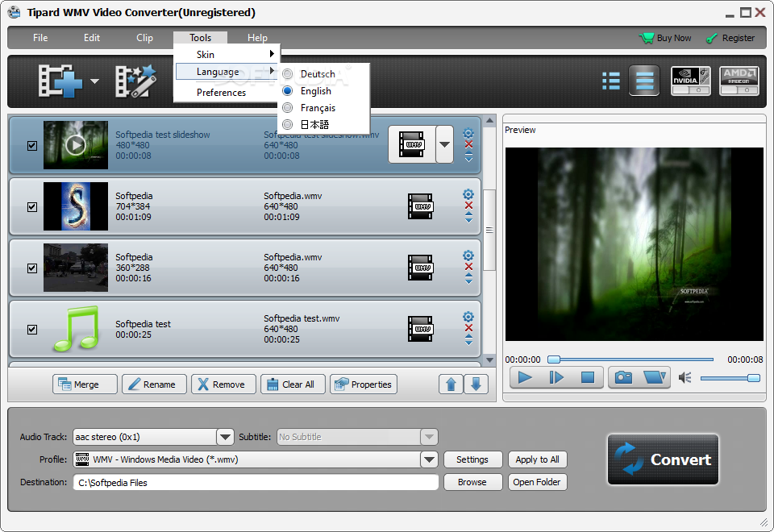Click WMV format icon of slideshow row
774x532 pixels.
coord(412,144)
